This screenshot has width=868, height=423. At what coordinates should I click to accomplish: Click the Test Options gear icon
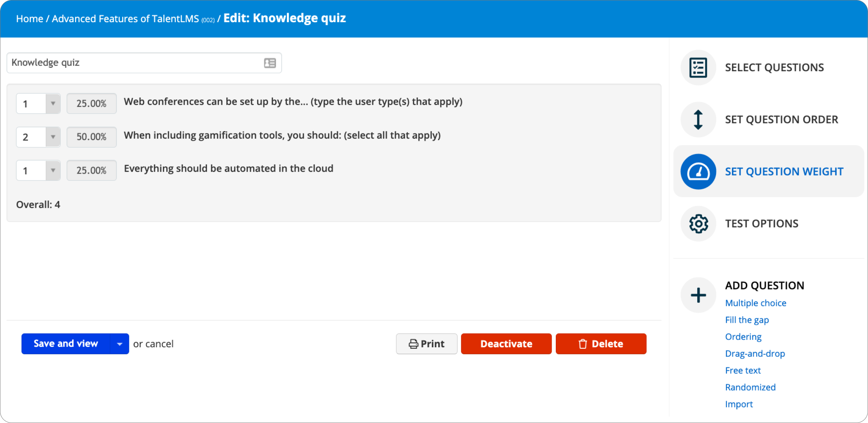[698, 224]
